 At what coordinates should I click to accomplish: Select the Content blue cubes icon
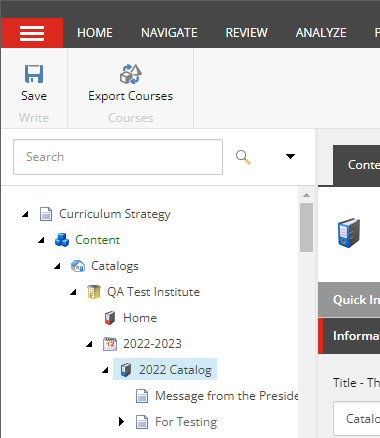point(62,240)
